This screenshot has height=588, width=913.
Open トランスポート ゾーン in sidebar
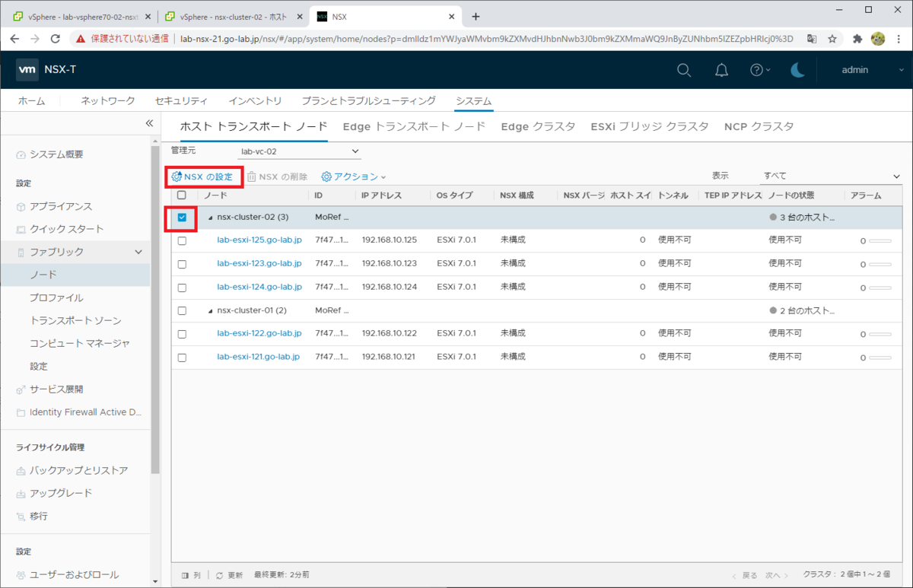75,320
